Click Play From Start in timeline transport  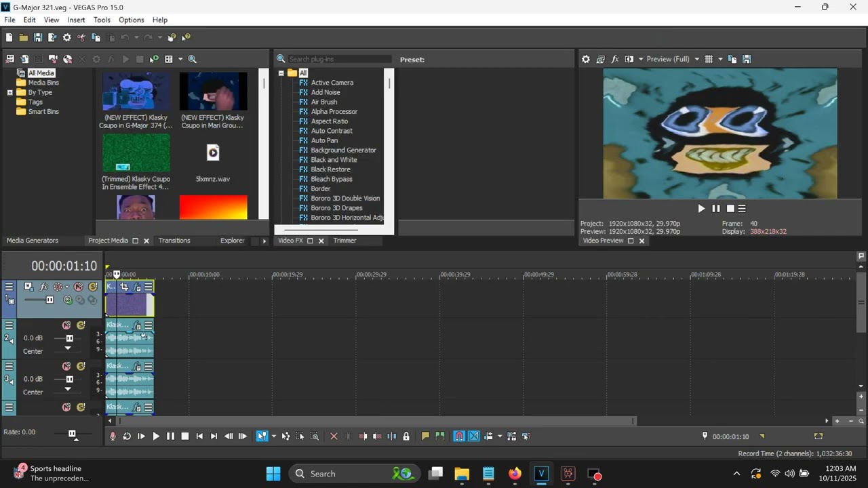coord(141,436)
